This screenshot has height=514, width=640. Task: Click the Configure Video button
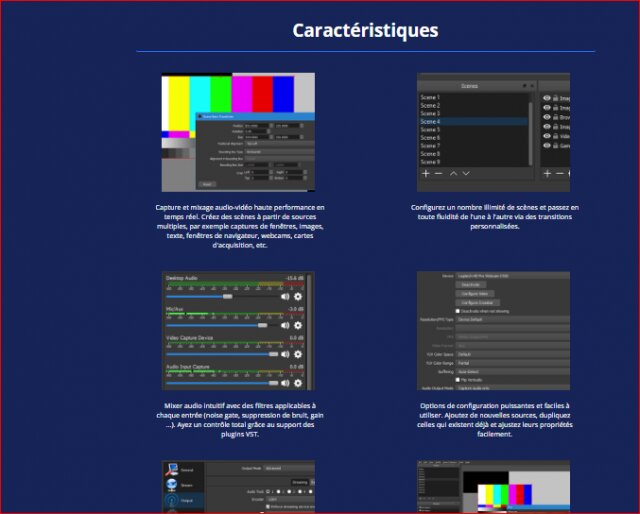(475, 294)
